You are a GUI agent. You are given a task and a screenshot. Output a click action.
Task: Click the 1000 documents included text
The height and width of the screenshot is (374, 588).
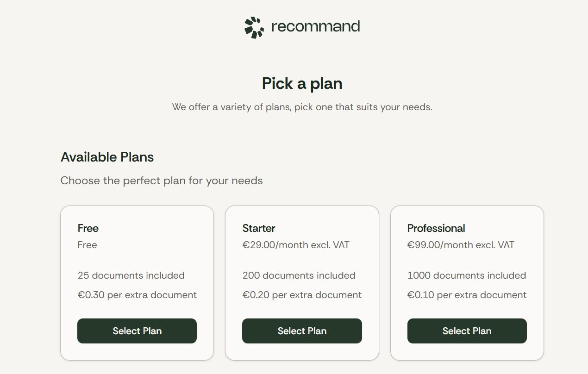coord(466,275)
